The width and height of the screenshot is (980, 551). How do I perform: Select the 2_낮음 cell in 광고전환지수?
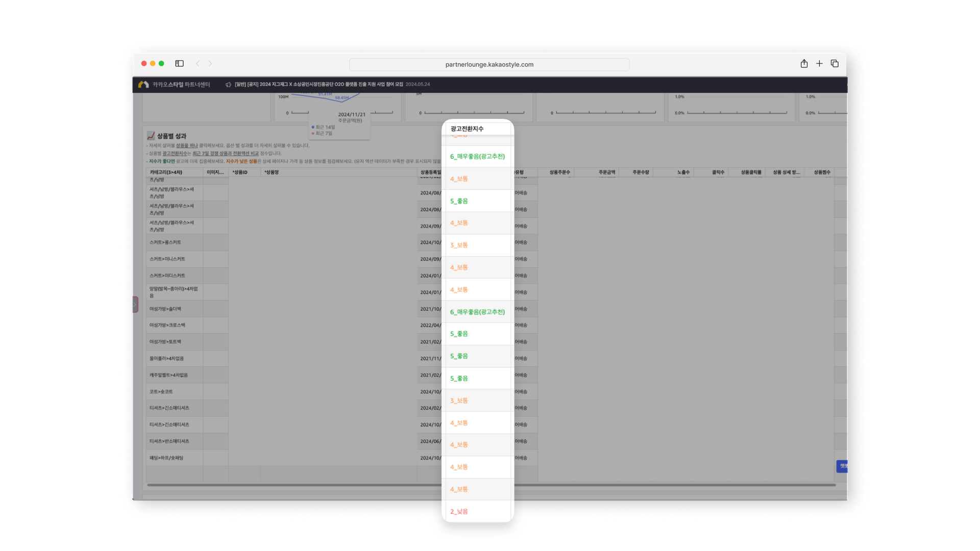coord(478,511)
